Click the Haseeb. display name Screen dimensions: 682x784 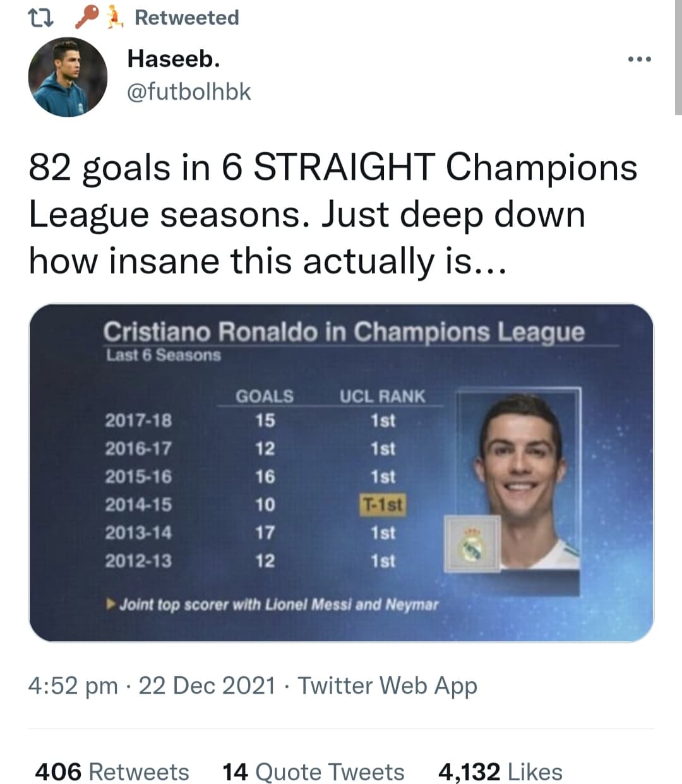(174, 59)
